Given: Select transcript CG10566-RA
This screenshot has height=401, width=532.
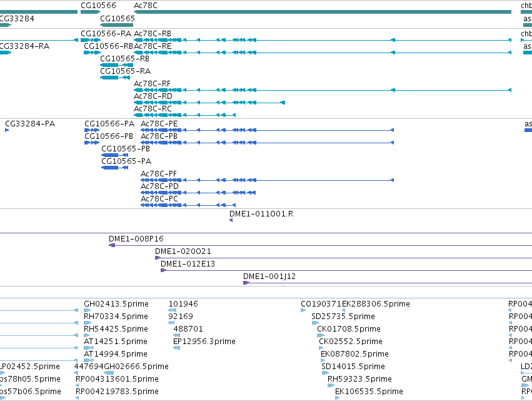Looking at the screenshot, I should (91, 40).
